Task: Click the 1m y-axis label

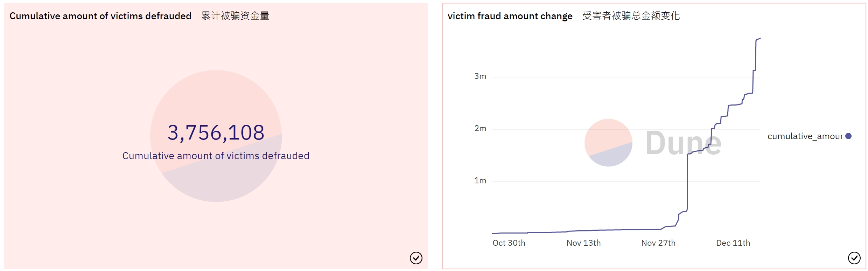Action: click(x=480, y=181)
